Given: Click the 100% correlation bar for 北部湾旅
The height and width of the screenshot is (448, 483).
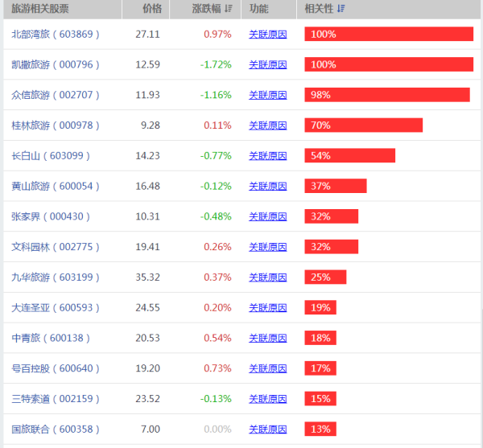Looking at the screenshot, I should pyautogui.click(x=389, y=34).
